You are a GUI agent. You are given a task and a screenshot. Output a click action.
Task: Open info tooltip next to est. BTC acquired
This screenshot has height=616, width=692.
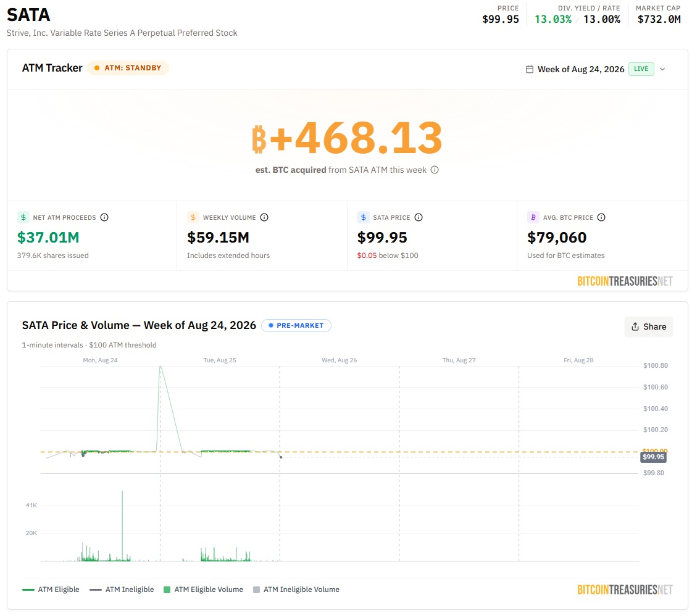(x=435, y=170)
